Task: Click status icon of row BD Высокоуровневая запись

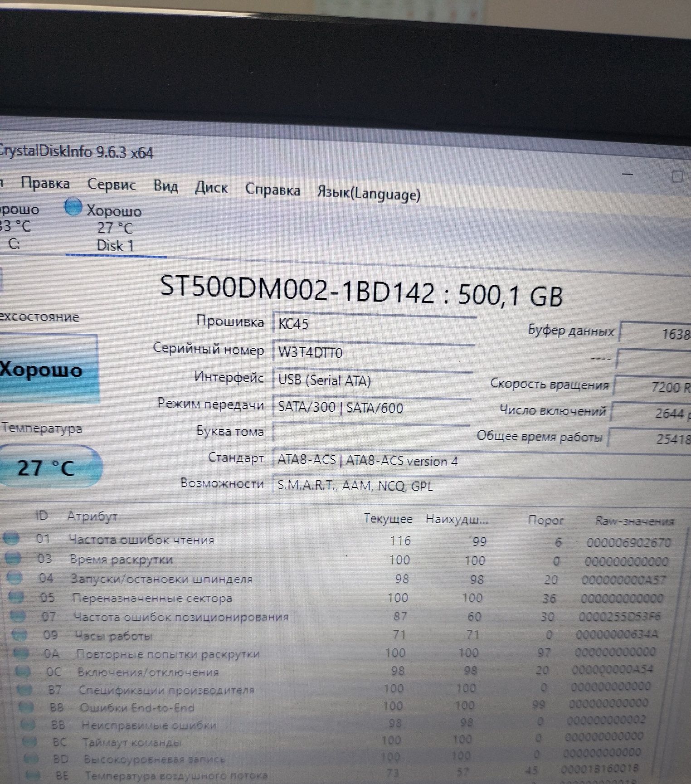Action: (31, 758)
